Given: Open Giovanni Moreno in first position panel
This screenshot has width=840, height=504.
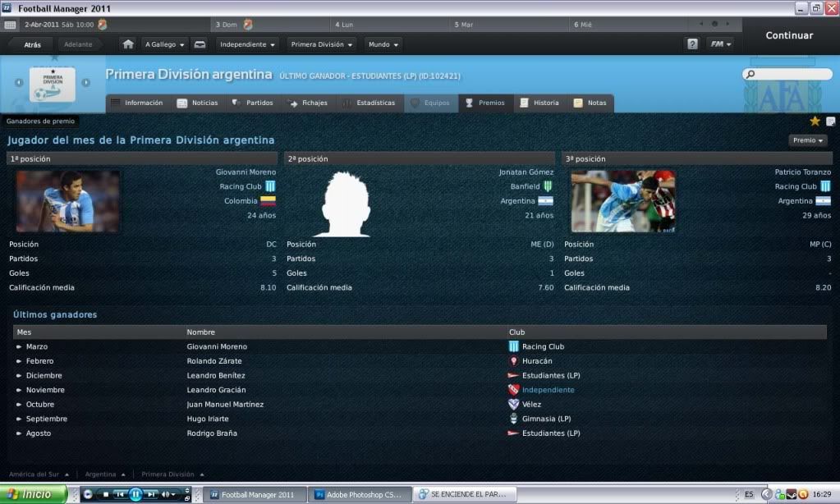Looking at the screenshot, I should pyautogui.click(x=246, y=172).
